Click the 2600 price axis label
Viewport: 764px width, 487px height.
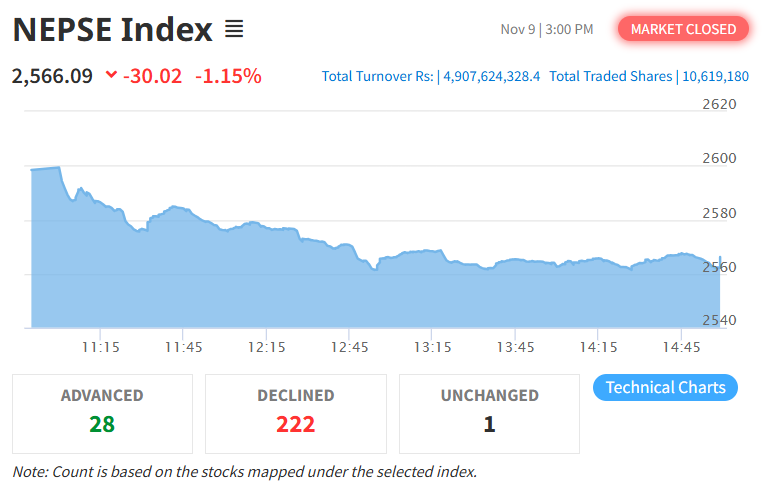[720, 158]
